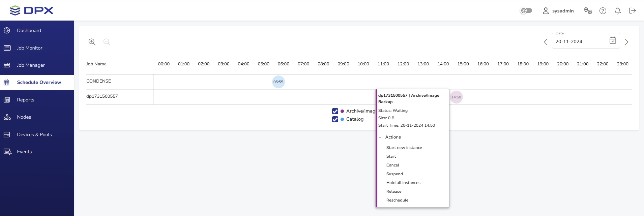
Task: Open Job Monitor in sidebar
Action: pyautogui.click(x=30, y=48)
